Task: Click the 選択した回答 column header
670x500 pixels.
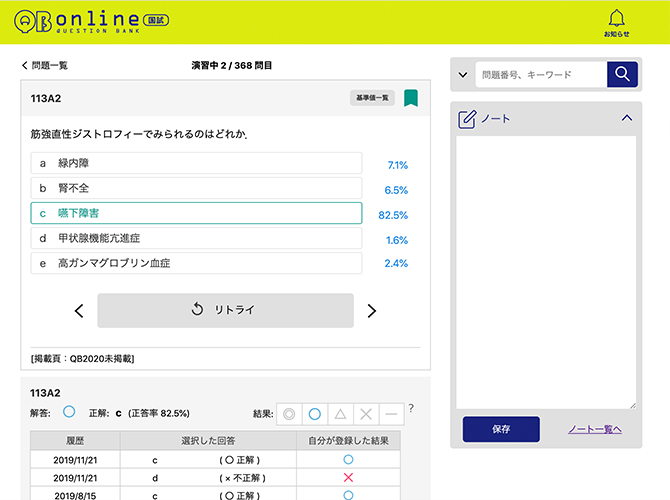Action: 208,441
